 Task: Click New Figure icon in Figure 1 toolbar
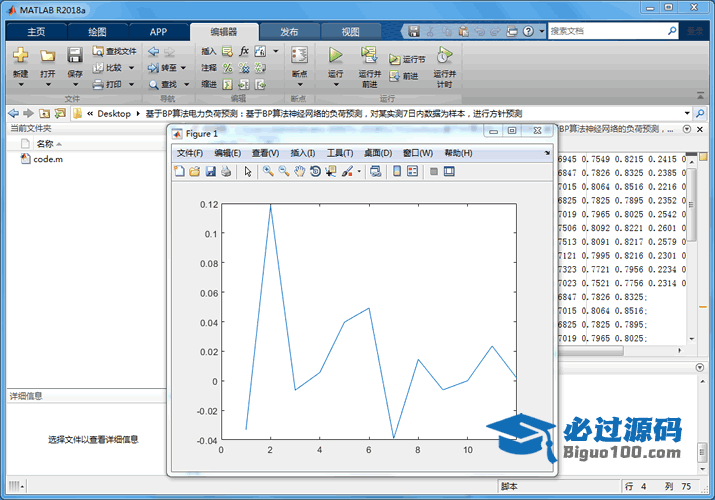[180, 171]
